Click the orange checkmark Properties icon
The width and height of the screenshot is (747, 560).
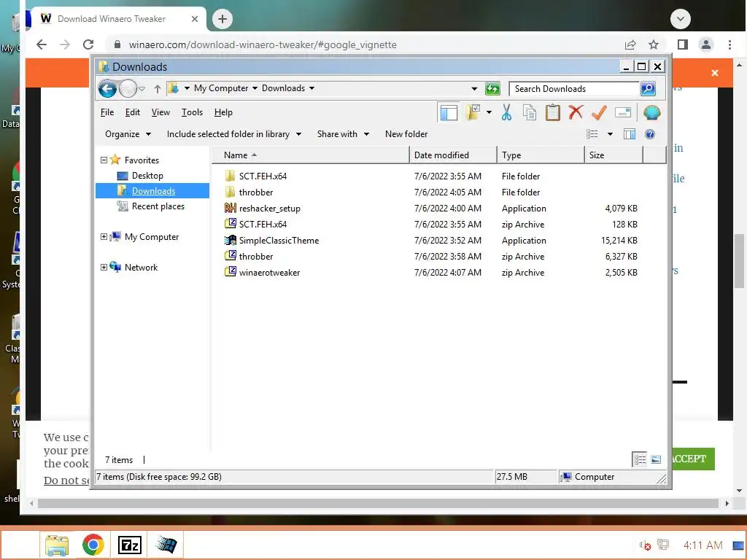(x=599, y=113)
